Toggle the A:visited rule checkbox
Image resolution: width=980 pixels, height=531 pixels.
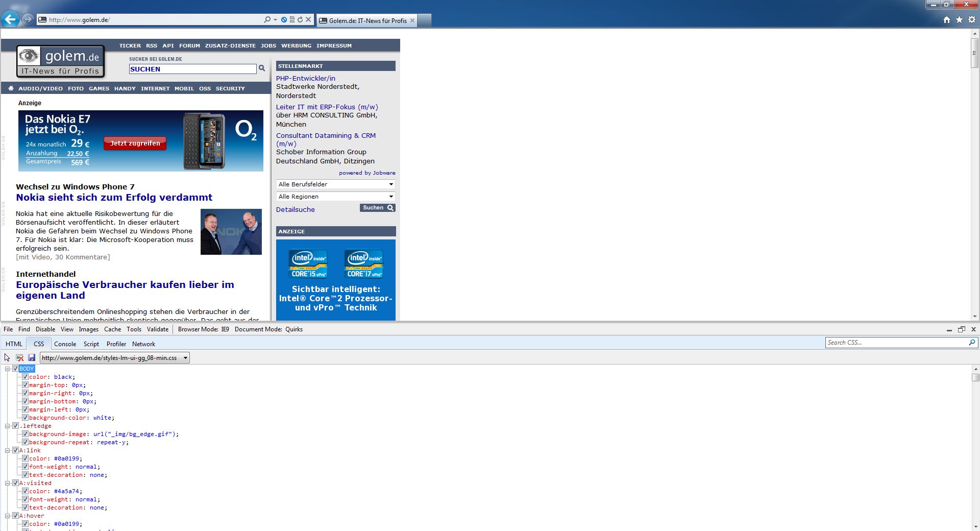15,483
